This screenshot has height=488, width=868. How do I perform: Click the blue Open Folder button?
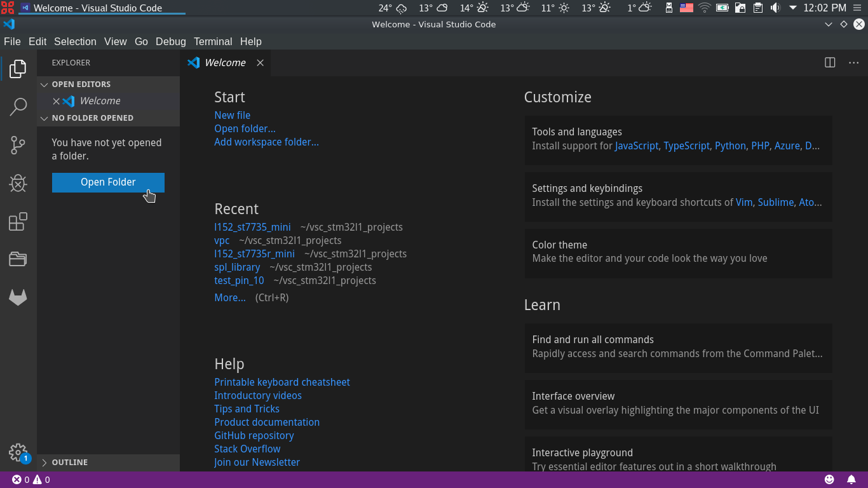(x=108, y=182)
